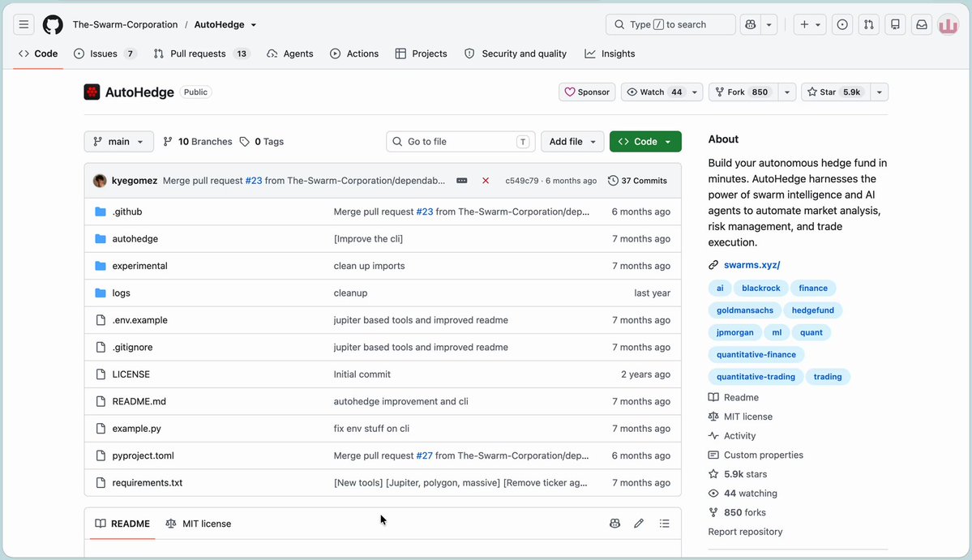Image resolution: width=972 pixels, height=560 pixels.
Task: Open the logs folder
Action: coord(121,293)
